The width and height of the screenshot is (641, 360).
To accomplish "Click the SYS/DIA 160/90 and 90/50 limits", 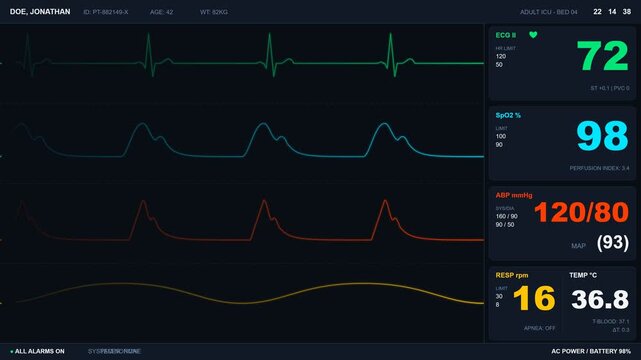I will click(506, 217).
